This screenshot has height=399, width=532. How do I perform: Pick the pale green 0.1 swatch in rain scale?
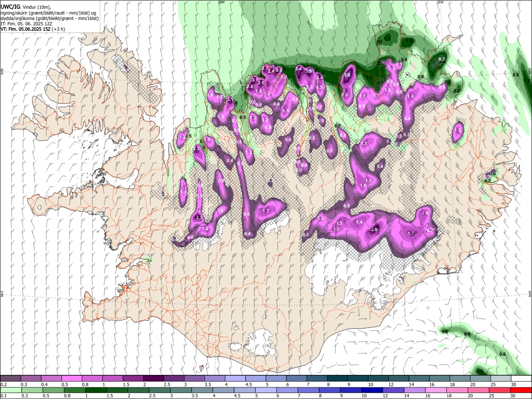coord(10,390)
